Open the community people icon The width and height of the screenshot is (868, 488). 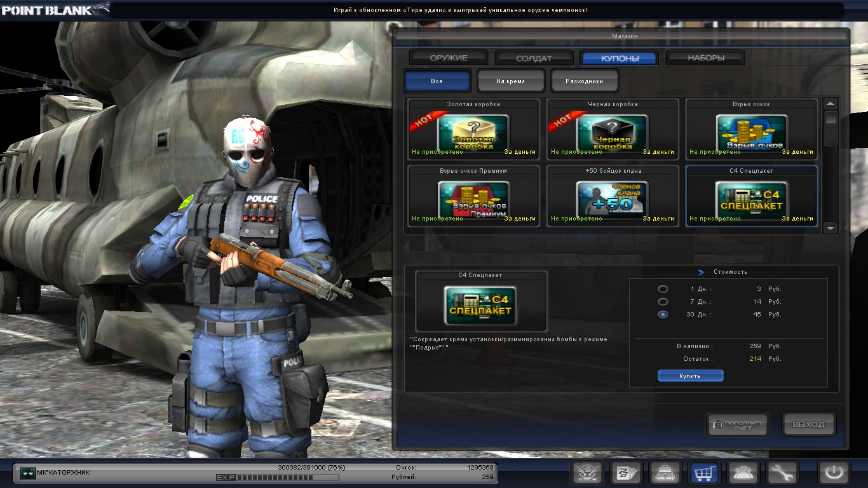pyautogui.click(x=743, y=473)
